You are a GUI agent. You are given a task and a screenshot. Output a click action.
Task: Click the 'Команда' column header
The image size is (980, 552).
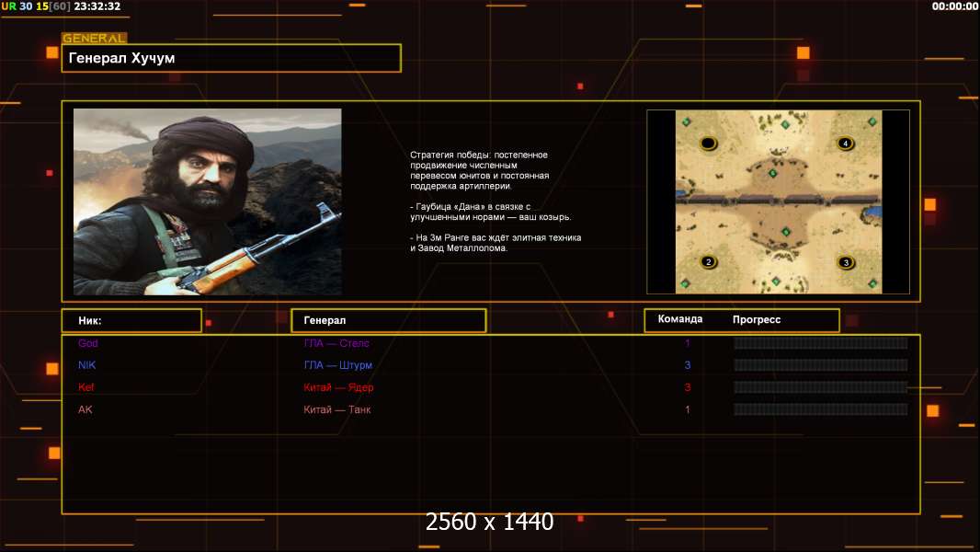coord(680,319)
